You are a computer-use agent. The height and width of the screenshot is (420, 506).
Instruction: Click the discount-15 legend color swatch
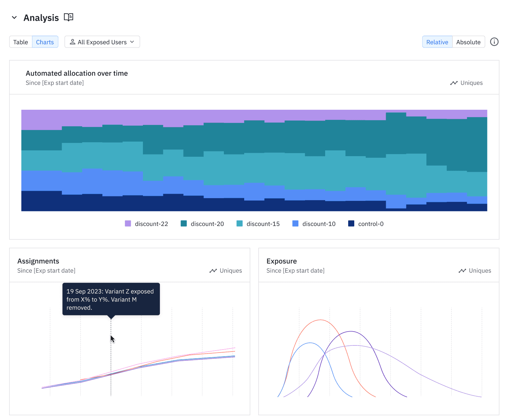point(239,224)
